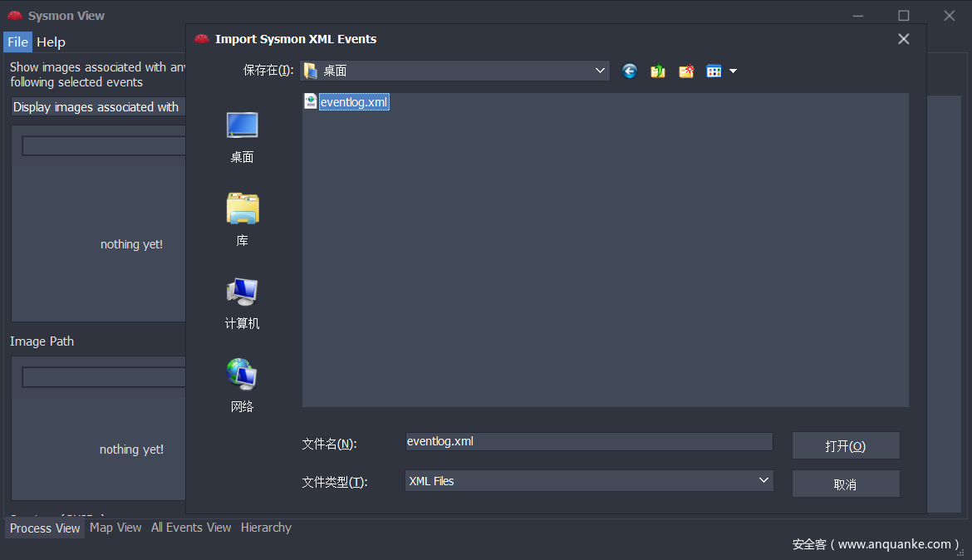Open the File menu
972x560 pixels.
[x=17, y=42]
